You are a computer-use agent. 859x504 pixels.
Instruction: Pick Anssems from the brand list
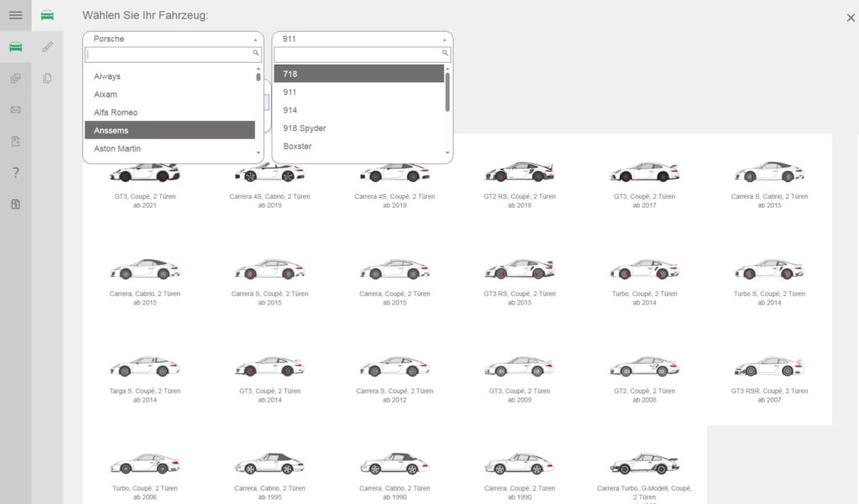click(x=169, y=130)
